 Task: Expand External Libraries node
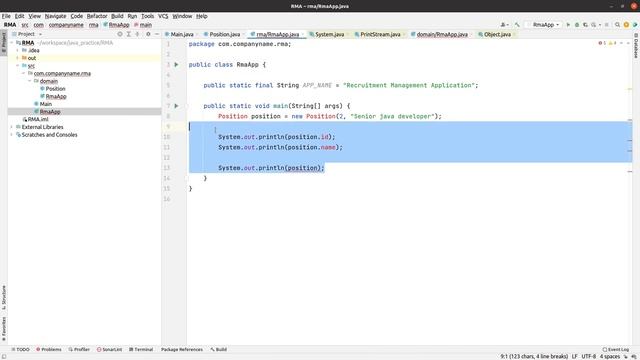12,127
